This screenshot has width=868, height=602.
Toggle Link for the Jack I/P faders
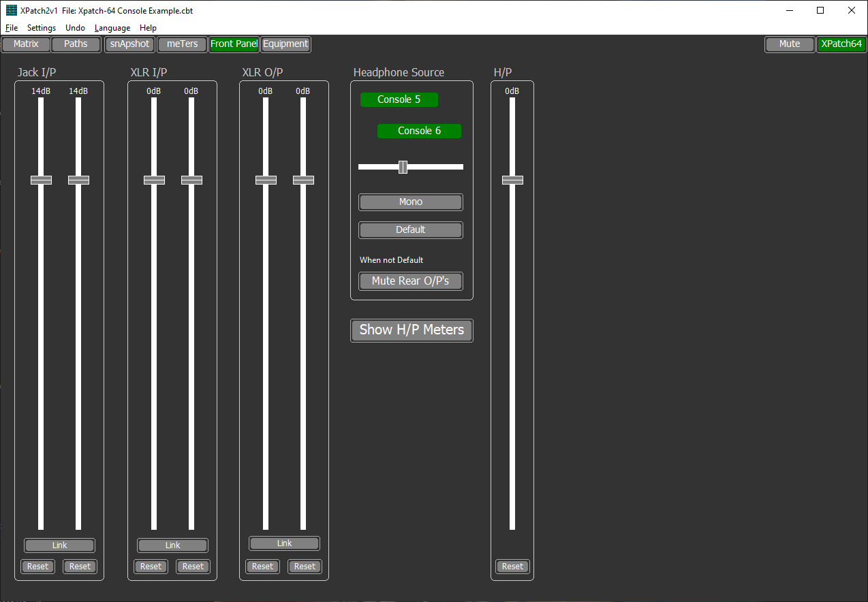click(59, 545)
